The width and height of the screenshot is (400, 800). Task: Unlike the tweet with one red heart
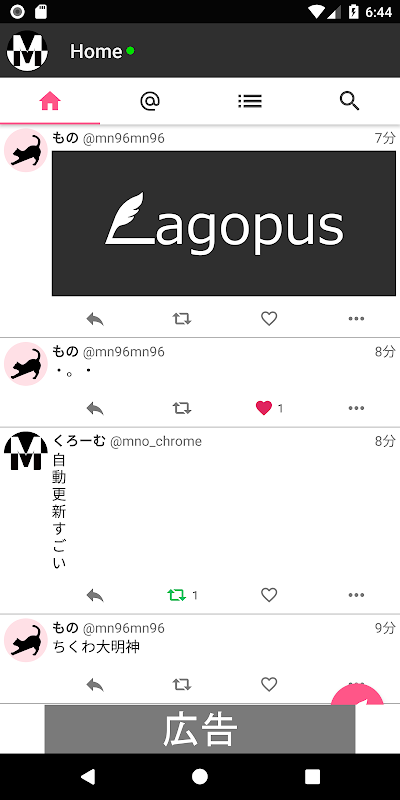[x=264, y=408]
